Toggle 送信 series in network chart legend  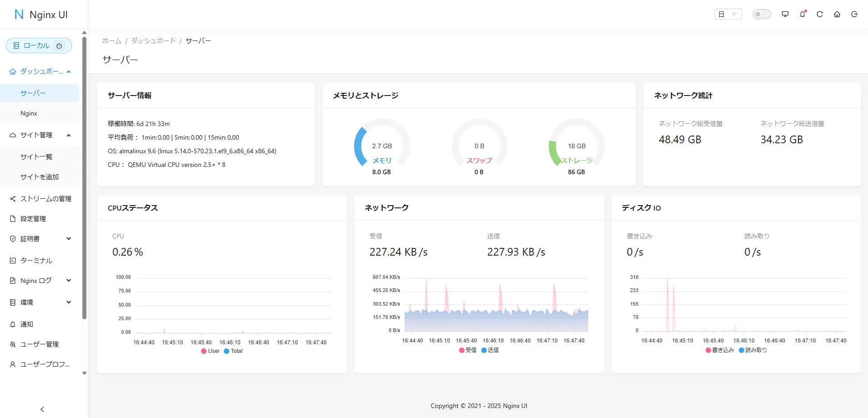pyautogui.click(x=490, y=350)
